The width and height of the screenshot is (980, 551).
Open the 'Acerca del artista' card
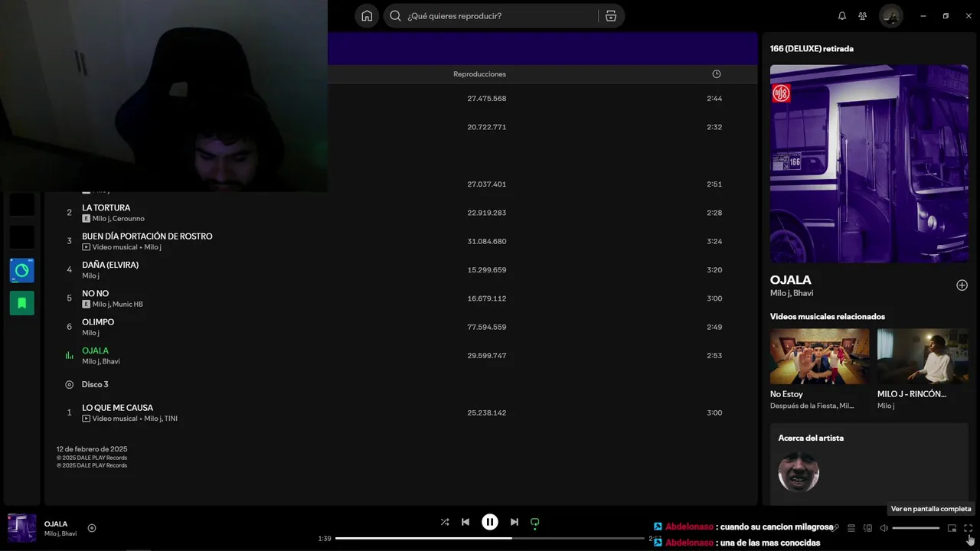pos(869,465)
